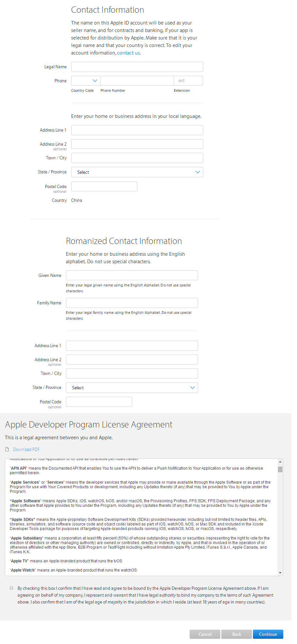
Task: Click the Given Name input field
Action: tap(132, 275)
